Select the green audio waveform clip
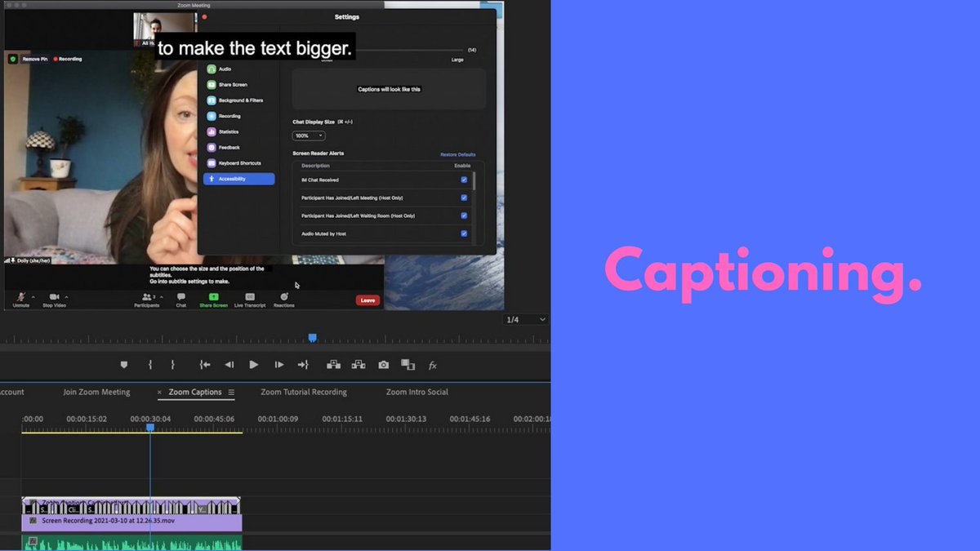 click(x=131, y=543)
